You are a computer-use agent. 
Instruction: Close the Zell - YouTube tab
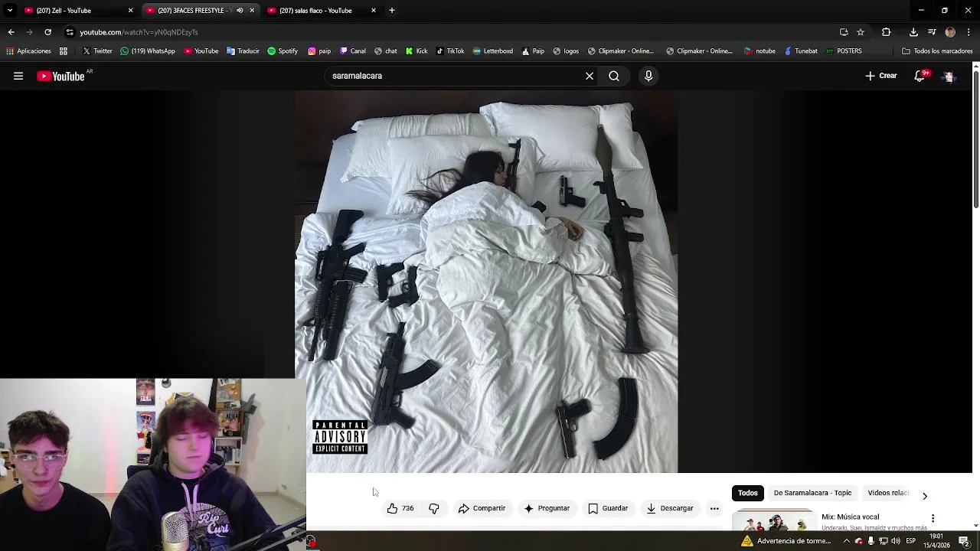tap(130, 11)
